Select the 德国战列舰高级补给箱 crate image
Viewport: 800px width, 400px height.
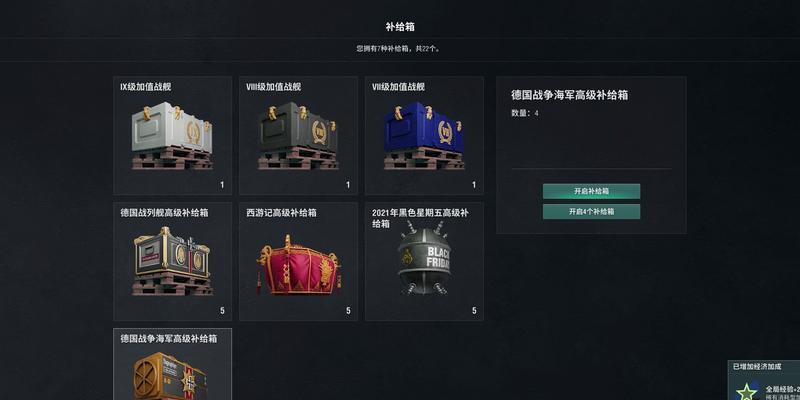[172, 261]
